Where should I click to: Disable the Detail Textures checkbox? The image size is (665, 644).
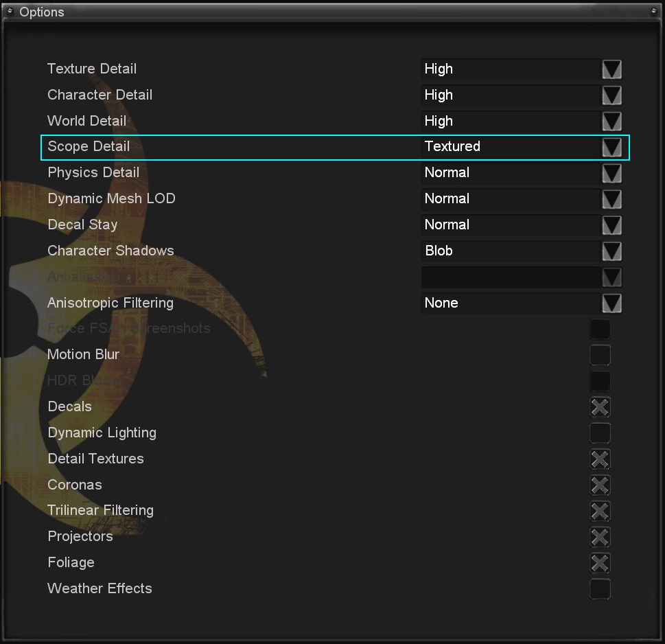[x=600, y=459]
